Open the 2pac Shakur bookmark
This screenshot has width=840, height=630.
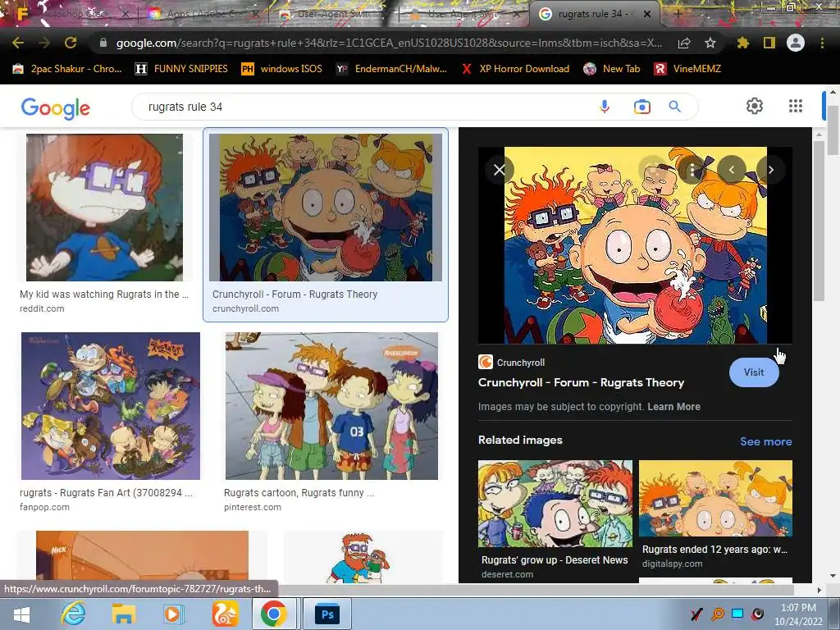[x=67, y=69]
